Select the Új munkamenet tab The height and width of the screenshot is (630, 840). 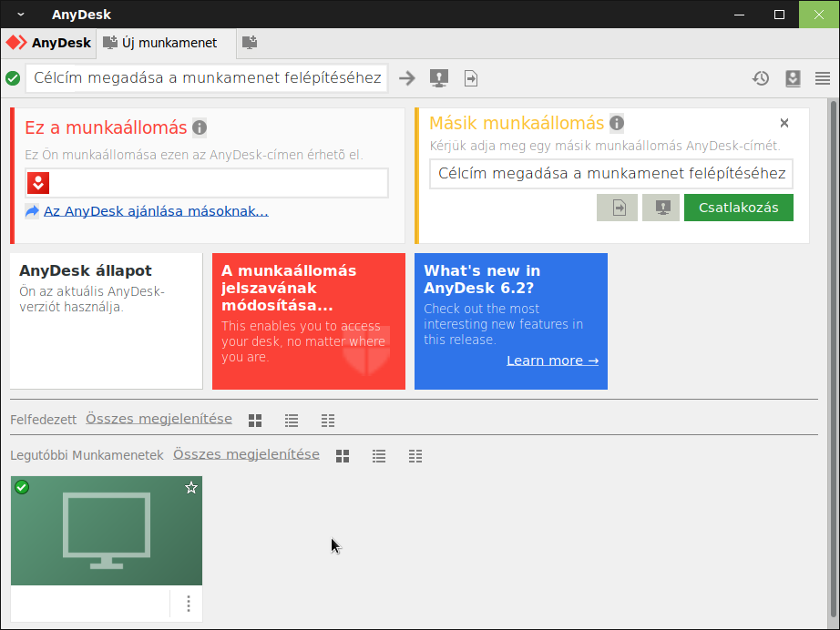point(166,43)
